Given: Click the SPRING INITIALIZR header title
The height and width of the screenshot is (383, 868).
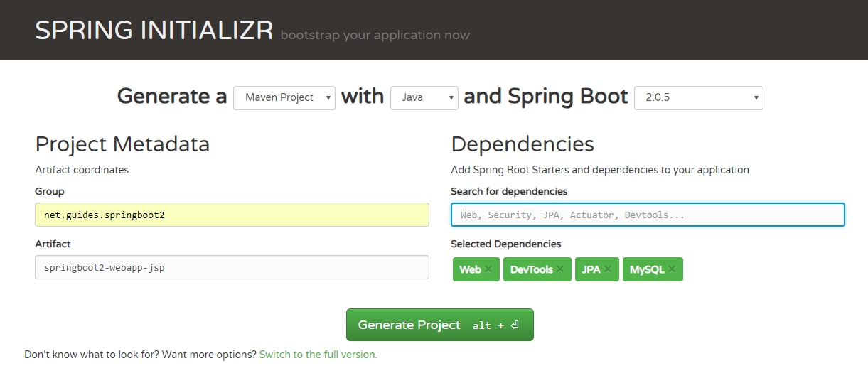Looking at the screenshot, I should pyautogui.click(x=154, y=31).
